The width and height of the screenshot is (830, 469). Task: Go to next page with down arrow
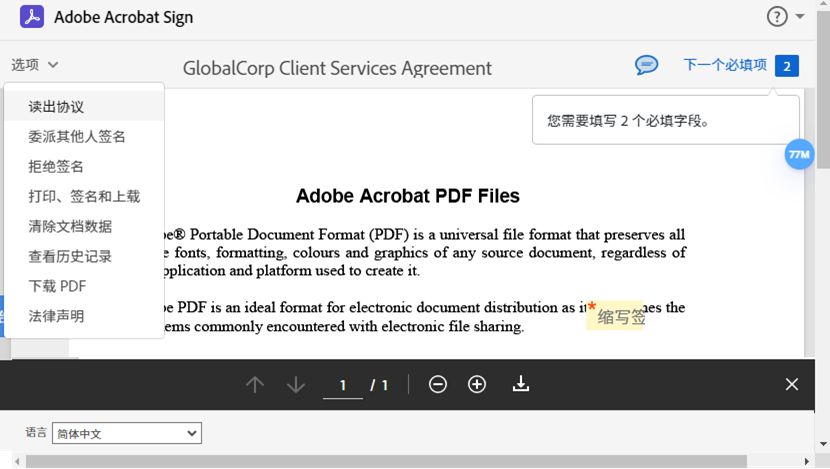click(295, 384)
